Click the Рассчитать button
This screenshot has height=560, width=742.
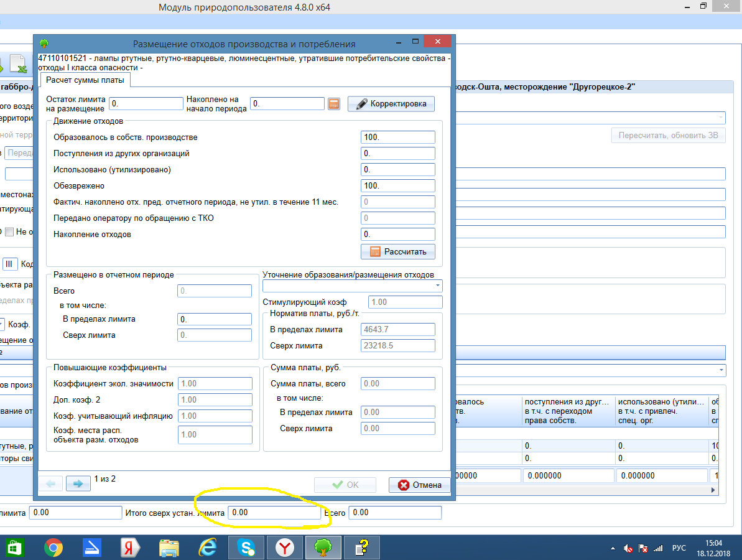coord(397,251)
